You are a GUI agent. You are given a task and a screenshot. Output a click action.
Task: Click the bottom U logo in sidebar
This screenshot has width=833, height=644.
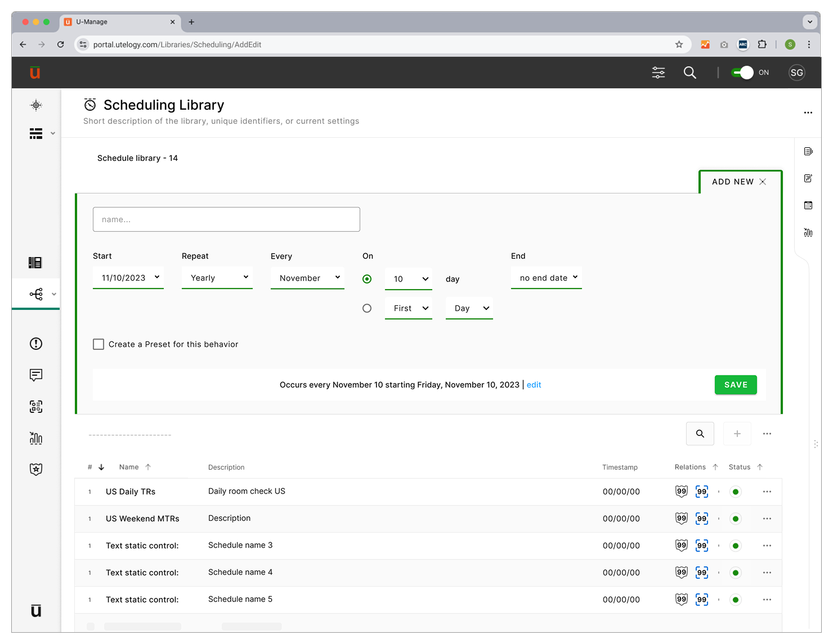[x=36, y=610]
